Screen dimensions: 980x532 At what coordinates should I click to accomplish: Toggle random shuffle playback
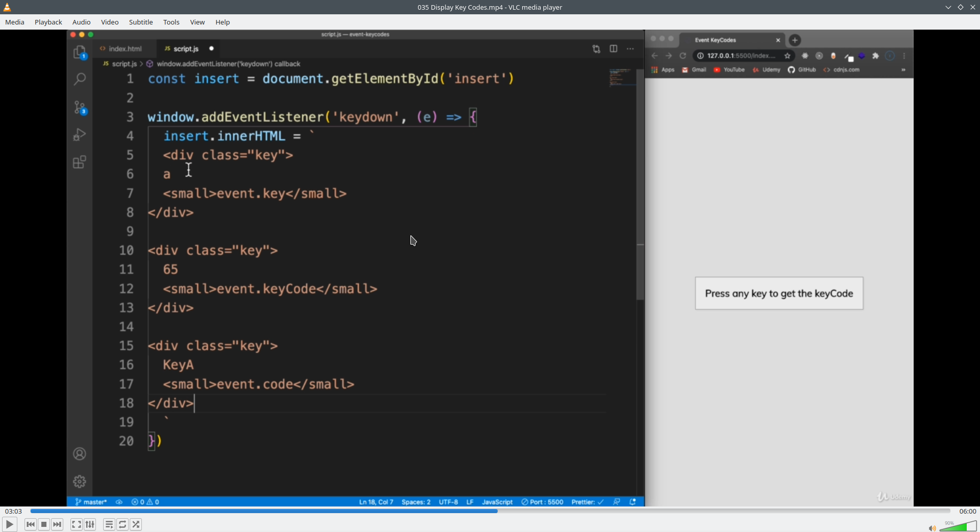point(136,524)
